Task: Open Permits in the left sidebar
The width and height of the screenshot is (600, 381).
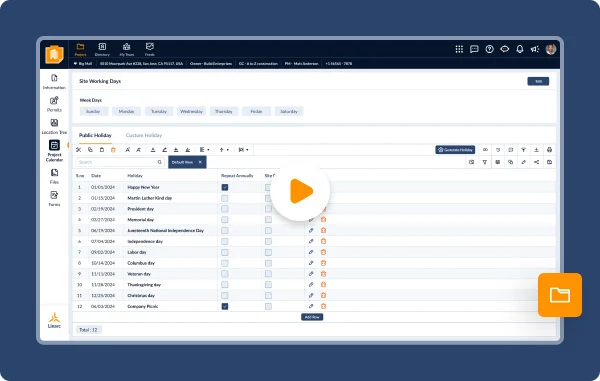Action: tap(54, 104)
